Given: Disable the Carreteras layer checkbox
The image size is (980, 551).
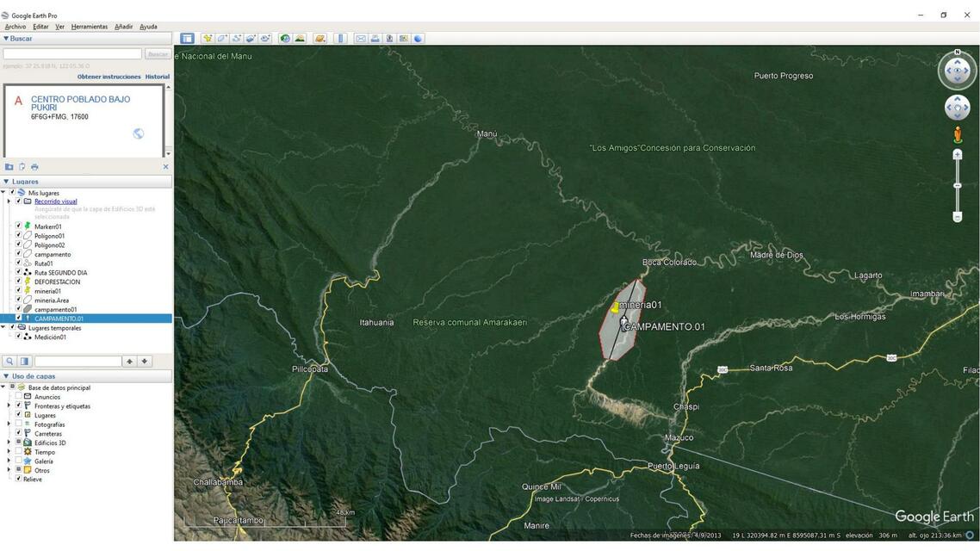Looking at the screenshot, I should coord(18,434).
